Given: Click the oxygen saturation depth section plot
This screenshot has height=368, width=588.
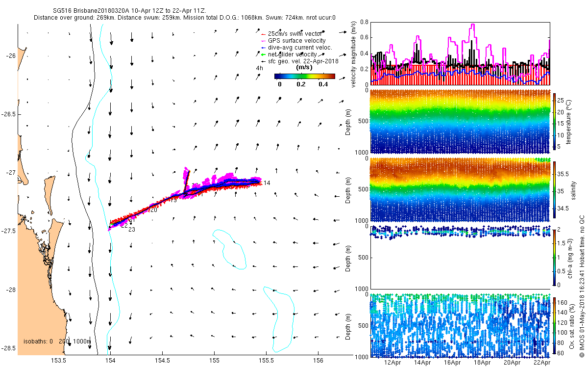Looking at the screenshot, I should pos(461,325).
